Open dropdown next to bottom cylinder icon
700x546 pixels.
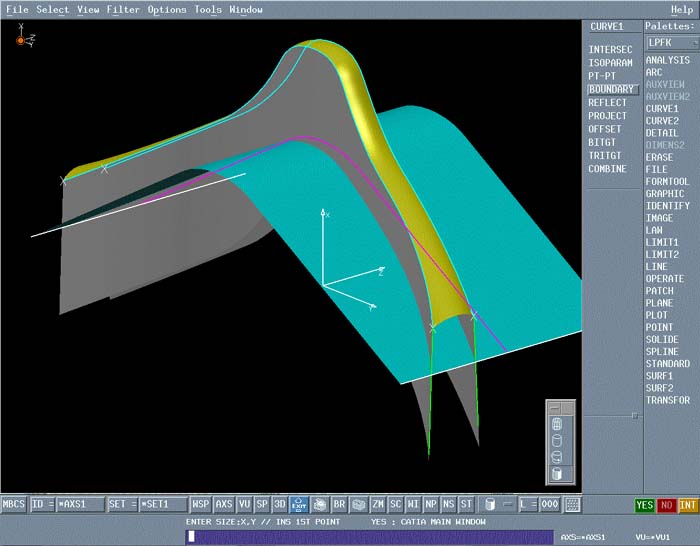coord(507,505)
